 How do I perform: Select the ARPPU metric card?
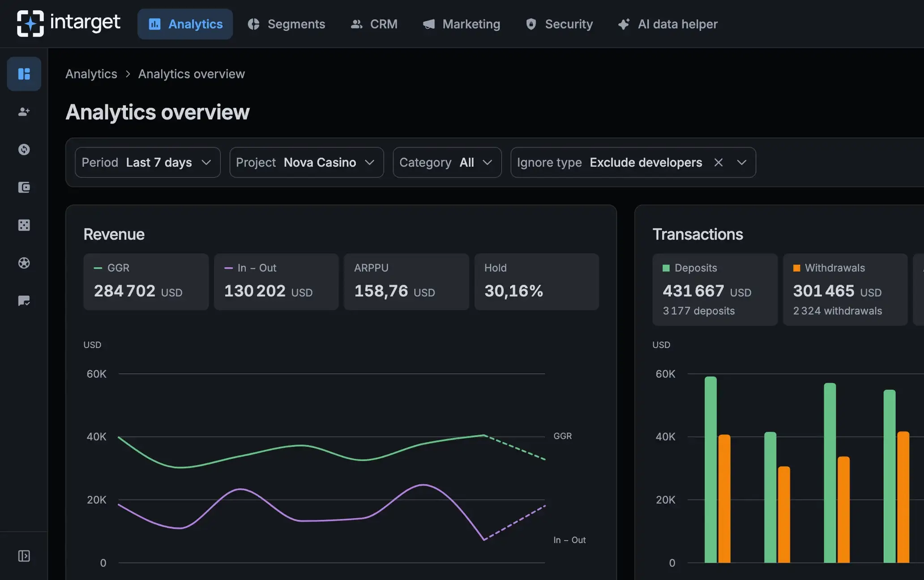pos(406,281)
